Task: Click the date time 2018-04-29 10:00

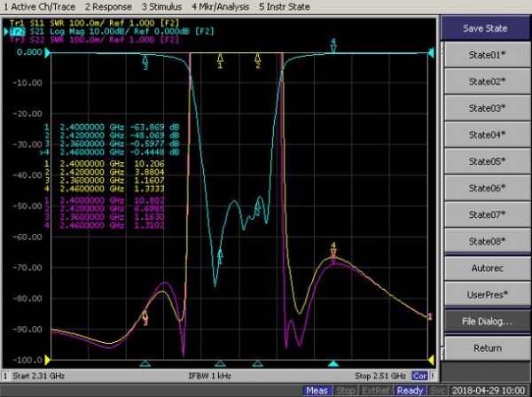Action: coord(489,391)
